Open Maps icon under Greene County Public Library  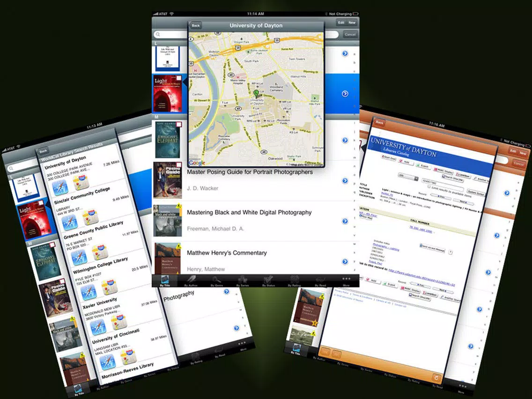point(100,252)
